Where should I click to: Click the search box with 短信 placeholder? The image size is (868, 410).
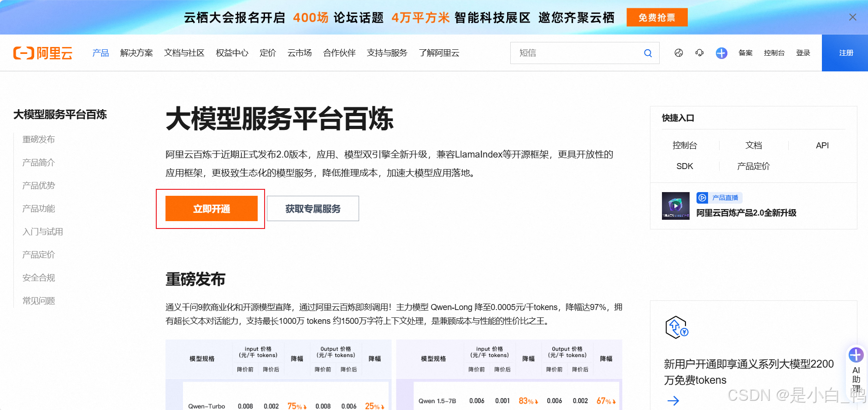tap(585, 53)
